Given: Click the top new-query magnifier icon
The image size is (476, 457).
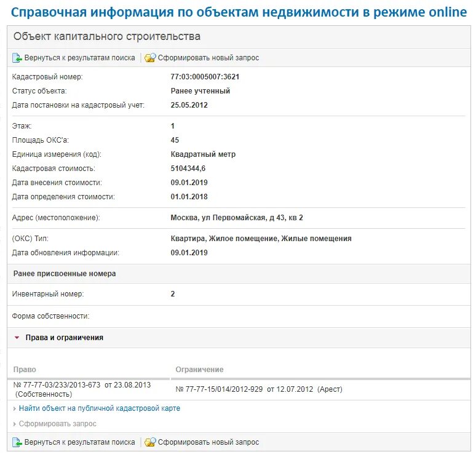Looking at the screenshot, I should (x=150, y=58).
